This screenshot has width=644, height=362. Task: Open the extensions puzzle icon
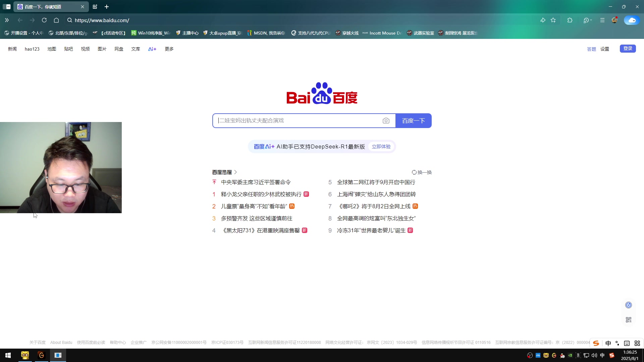[x=570, y=20]
